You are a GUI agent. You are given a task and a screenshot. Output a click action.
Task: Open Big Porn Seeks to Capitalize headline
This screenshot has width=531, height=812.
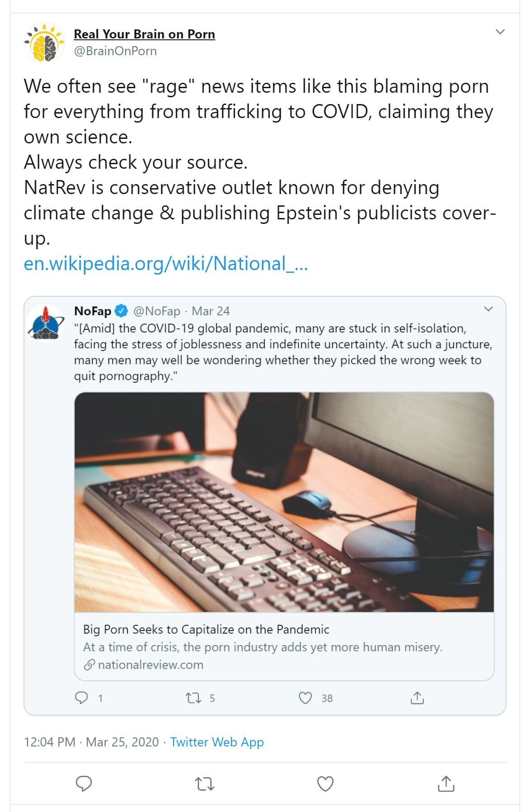click(x=206, y=629)
